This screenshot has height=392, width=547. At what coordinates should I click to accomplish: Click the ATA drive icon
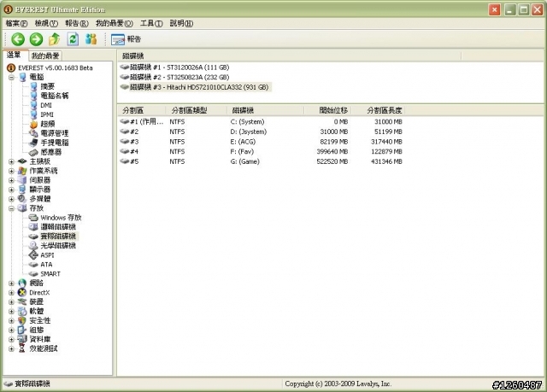[33, 265]
